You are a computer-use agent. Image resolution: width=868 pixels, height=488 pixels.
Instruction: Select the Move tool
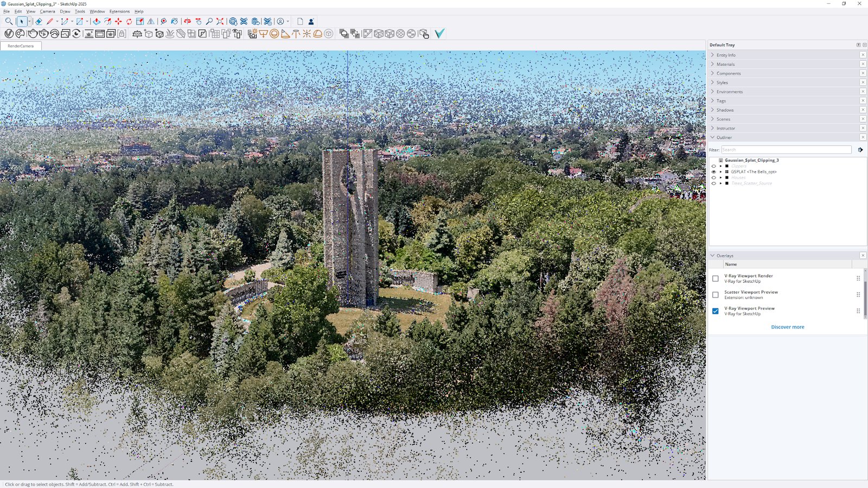(118, 22)
